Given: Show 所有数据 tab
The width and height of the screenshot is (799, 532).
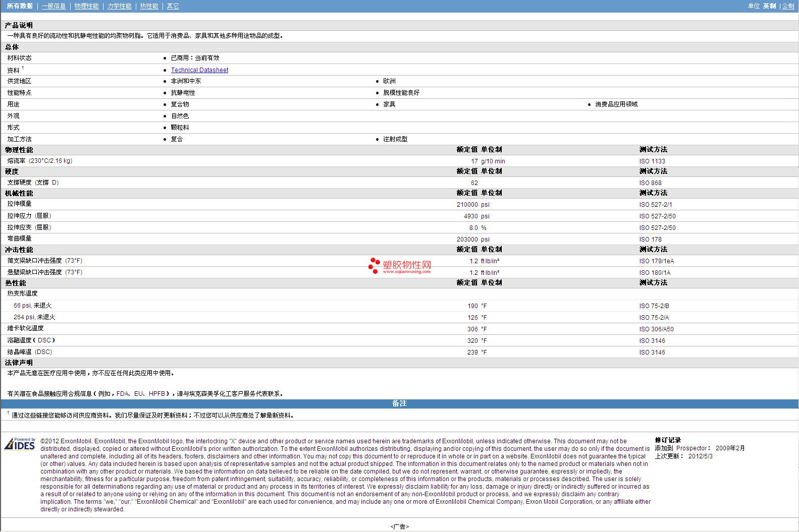Looking at the screenshot, I should (x=20, y=6).
